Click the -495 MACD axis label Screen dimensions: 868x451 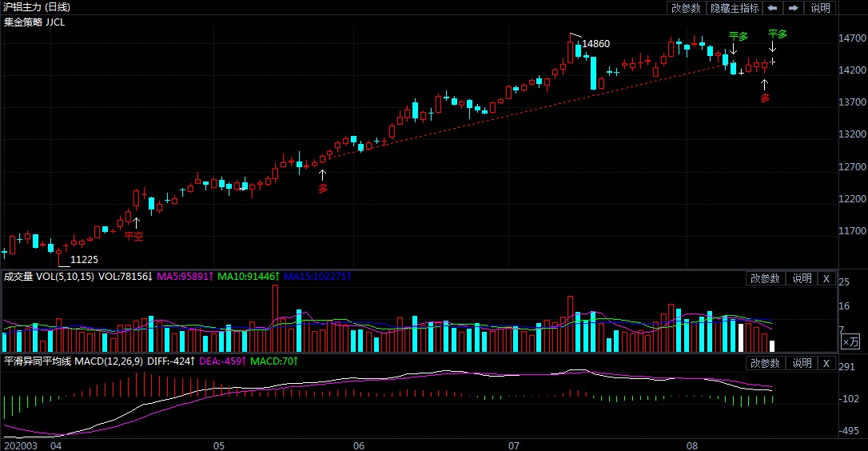pos(849,430)
